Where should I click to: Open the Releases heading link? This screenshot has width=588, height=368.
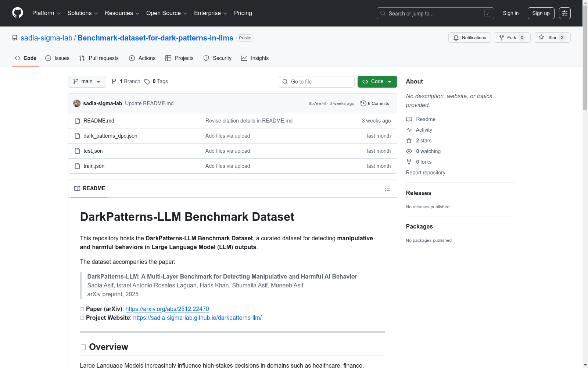(x=419, y=193)
